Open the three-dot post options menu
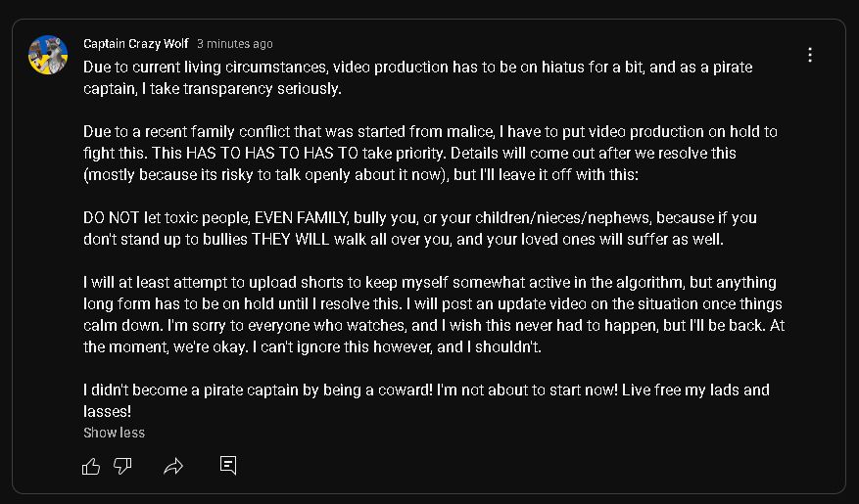 coord(810,55)
